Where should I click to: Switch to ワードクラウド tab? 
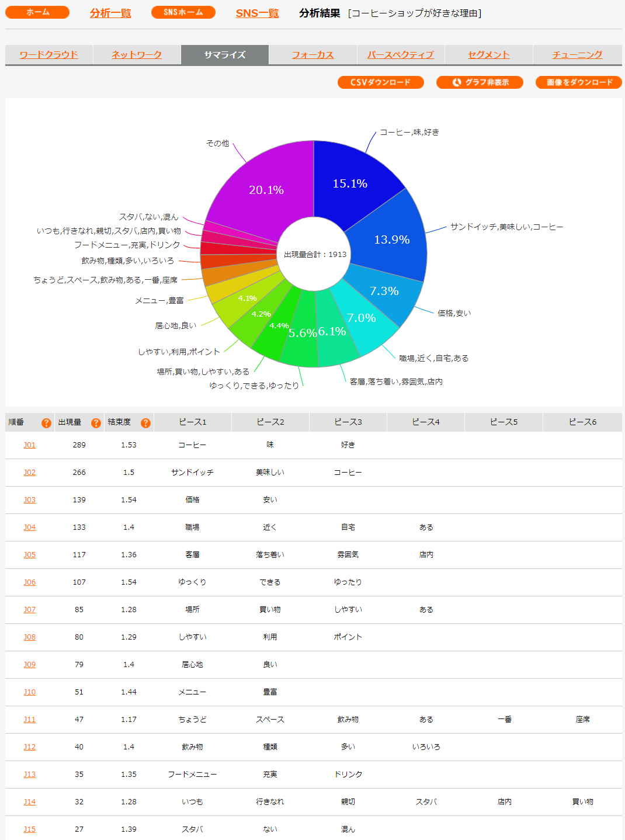click(49, 55)
